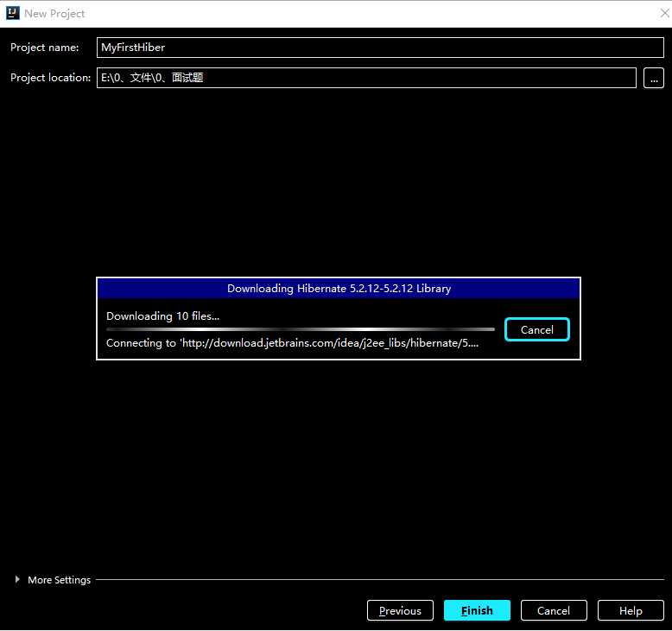Click the 'More Settings' label text
The image size is (672, 631).
click(59, 580)
